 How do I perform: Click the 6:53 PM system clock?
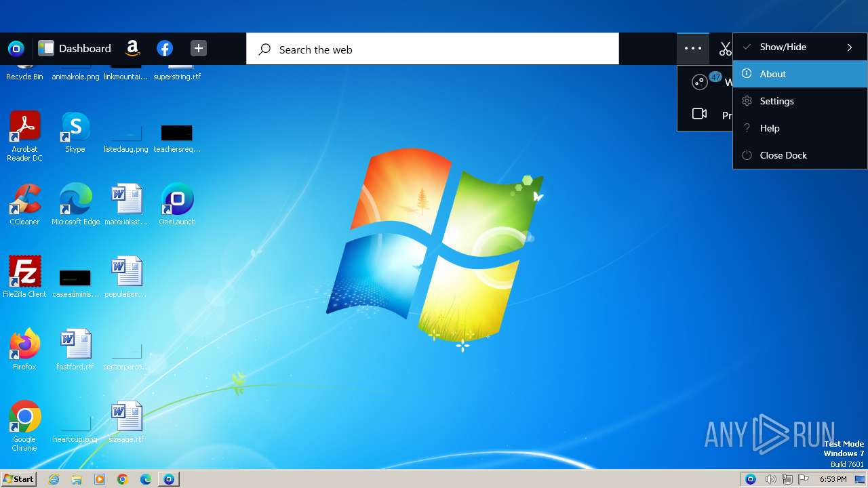pyautogui.click(x=833, y=479)
